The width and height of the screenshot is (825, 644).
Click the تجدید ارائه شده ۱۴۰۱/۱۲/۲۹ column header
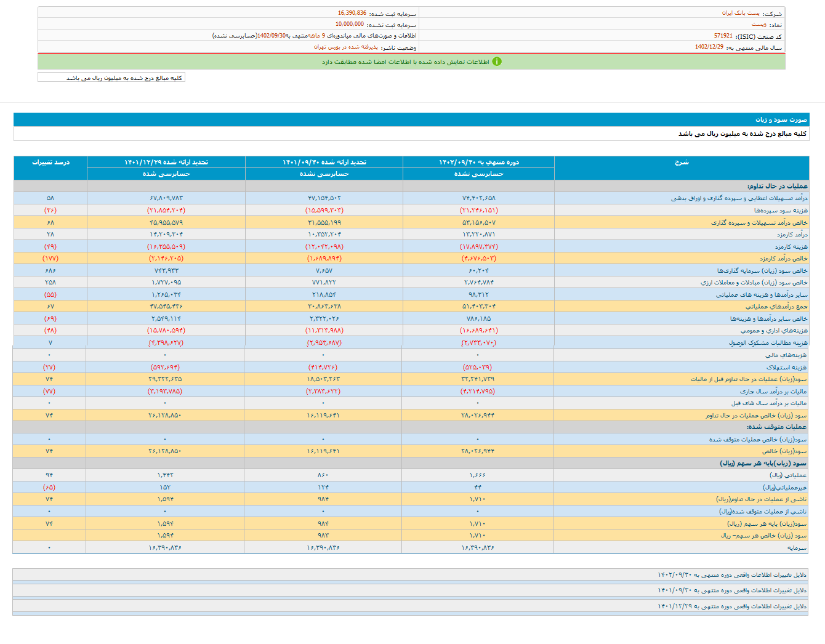click(x=166, y=162)
